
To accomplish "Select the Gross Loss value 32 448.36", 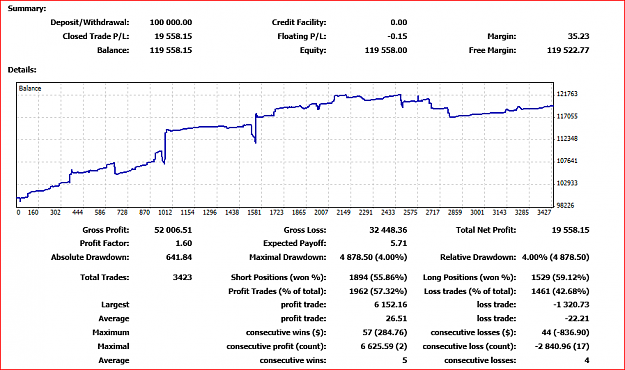I will (388, 230).
